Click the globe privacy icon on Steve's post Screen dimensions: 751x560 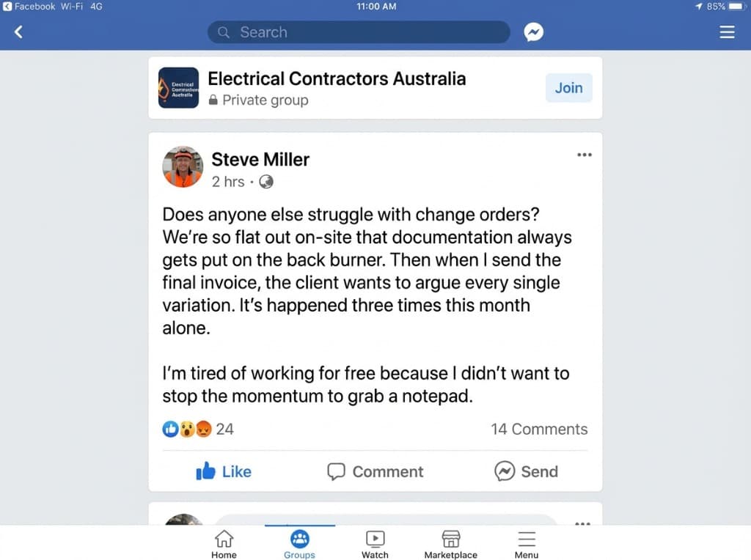click(x=265, y=182)
